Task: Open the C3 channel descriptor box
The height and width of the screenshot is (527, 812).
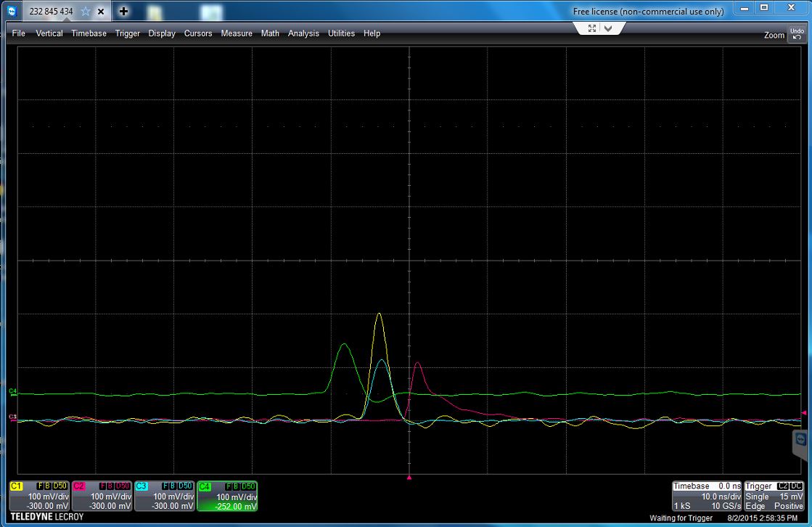Action: 165,496
